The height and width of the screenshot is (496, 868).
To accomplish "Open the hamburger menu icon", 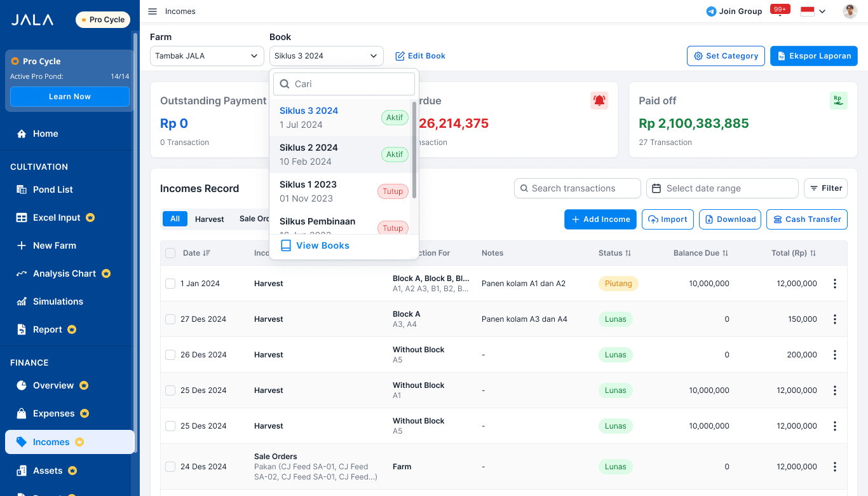I will coord(153,11).
